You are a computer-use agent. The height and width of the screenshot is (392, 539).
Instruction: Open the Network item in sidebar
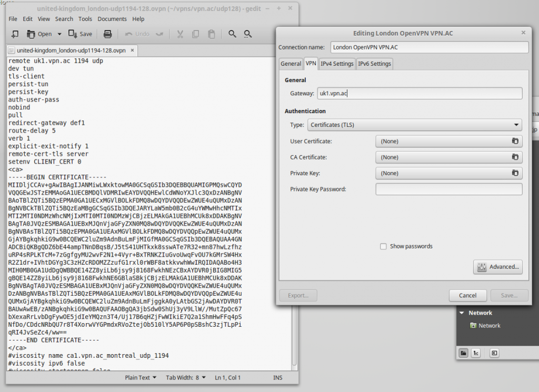pyautogui.click(x=485, y=326)
